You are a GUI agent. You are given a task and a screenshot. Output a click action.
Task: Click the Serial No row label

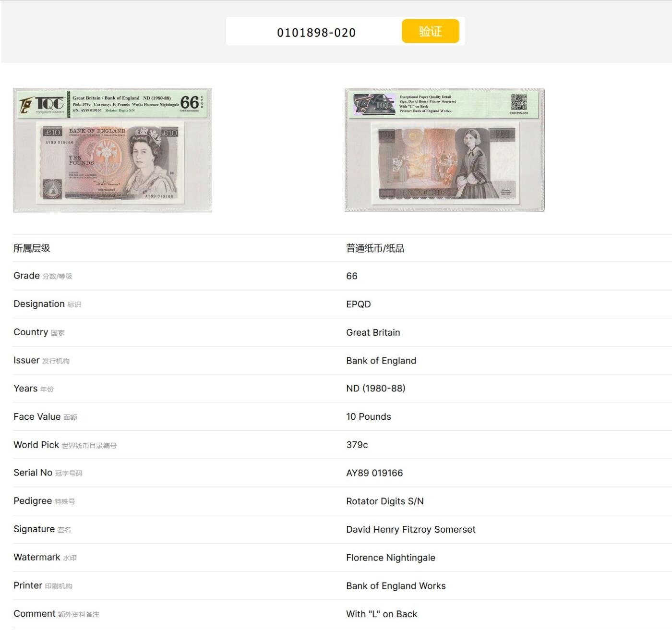pos(48,473)
